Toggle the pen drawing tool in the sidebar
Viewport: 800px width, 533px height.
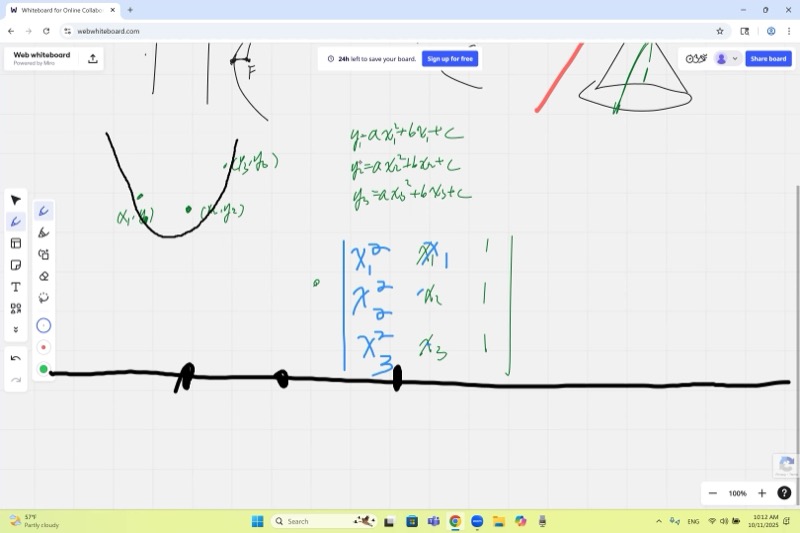pos(16,222)
